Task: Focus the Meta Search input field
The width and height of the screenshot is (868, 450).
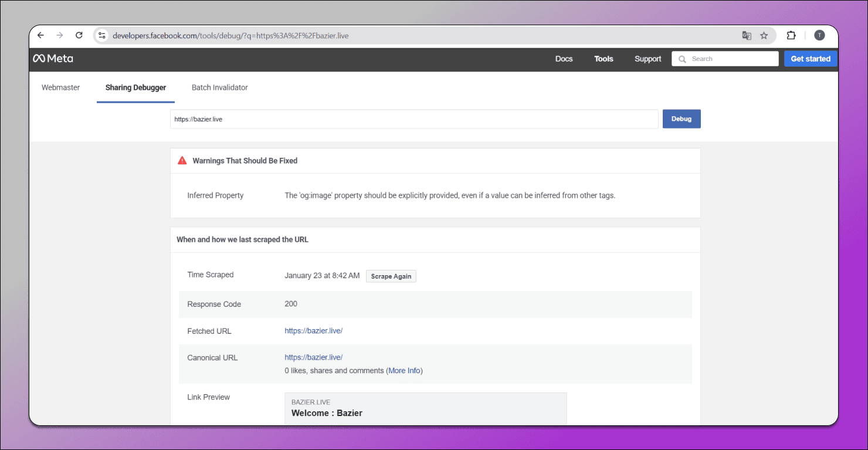Action: pyautogui.click(x=725, y=59)
